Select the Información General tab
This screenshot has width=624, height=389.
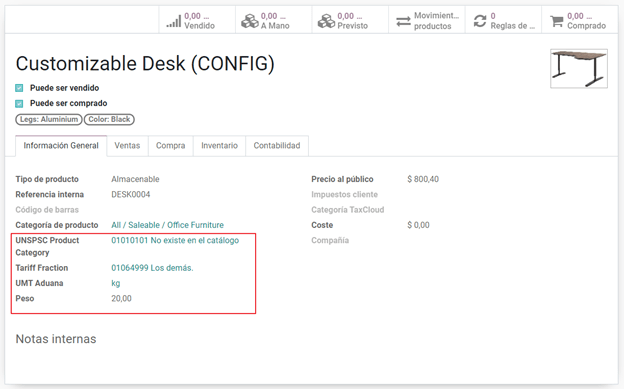(x=61, y=146)
